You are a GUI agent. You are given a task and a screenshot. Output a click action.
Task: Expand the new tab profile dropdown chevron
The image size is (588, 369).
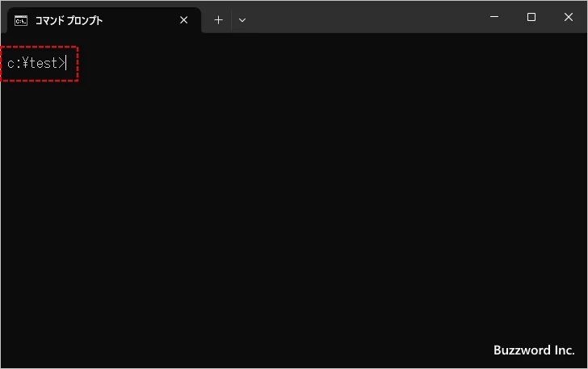(242, 20)
